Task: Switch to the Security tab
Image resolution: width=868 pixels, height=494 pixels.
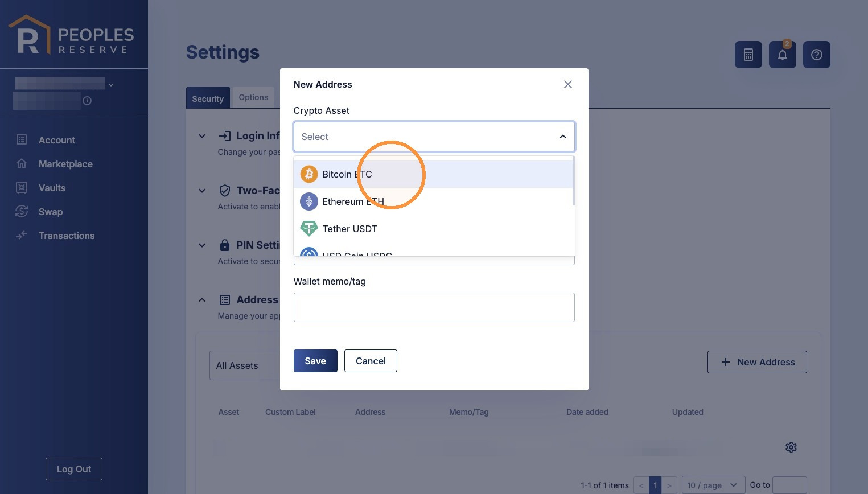Action: coord(208,98)
